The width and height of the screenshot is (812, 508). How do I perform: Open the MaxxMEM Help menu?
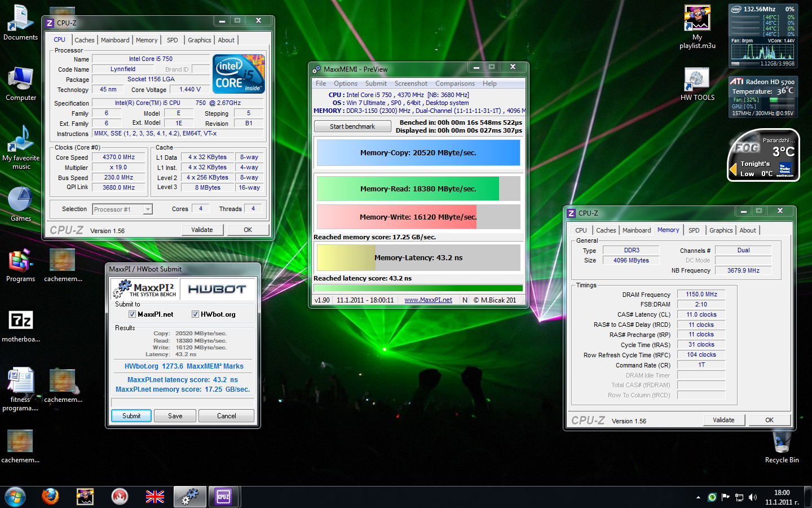tap(489, 84)
